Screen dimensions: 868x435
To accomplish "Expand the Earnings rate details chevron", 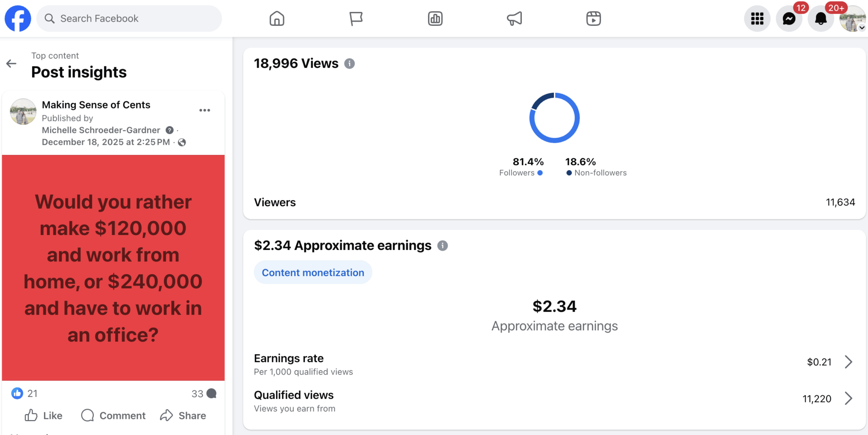I will click(848, 362).
